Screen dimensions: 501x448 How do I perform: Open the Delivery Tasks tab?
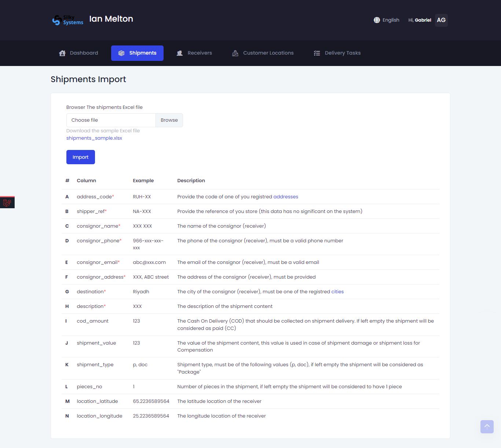[343, 53]
